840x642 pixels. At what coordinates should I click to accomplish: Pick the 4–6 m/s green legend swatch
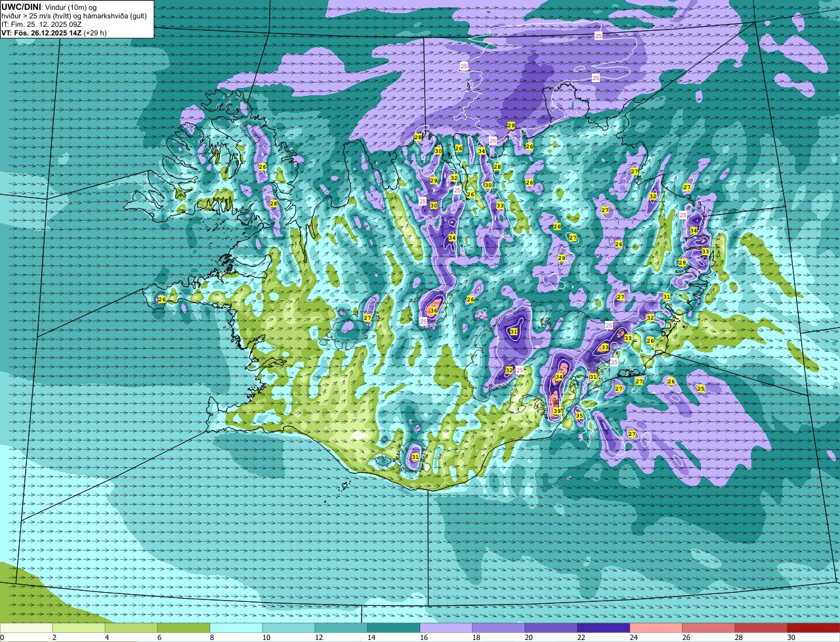[131, 628]
